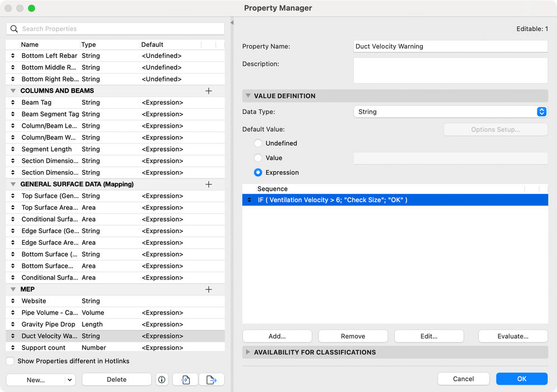Click into the Property Name field
Screen dimensions: 557x392
point(451,46)
